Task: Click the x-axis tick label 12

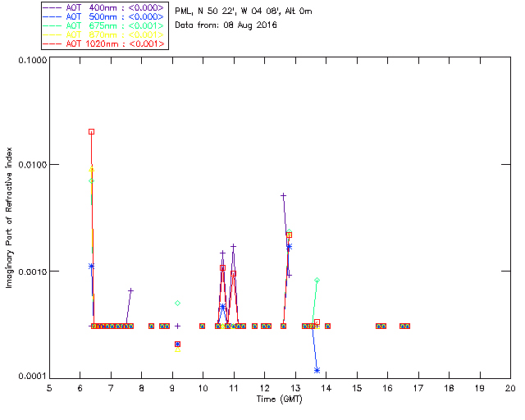Action: coord(264,388)
